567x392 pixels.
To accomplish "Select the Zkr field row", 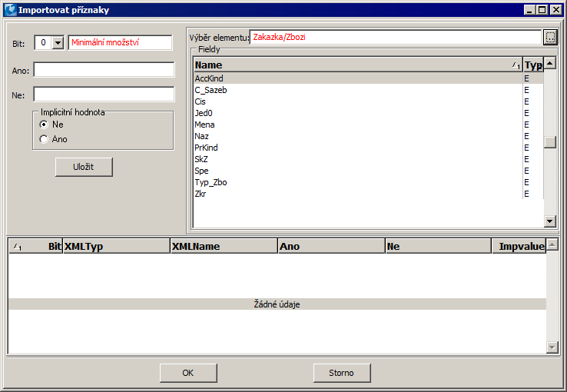I will click(369, 194).
